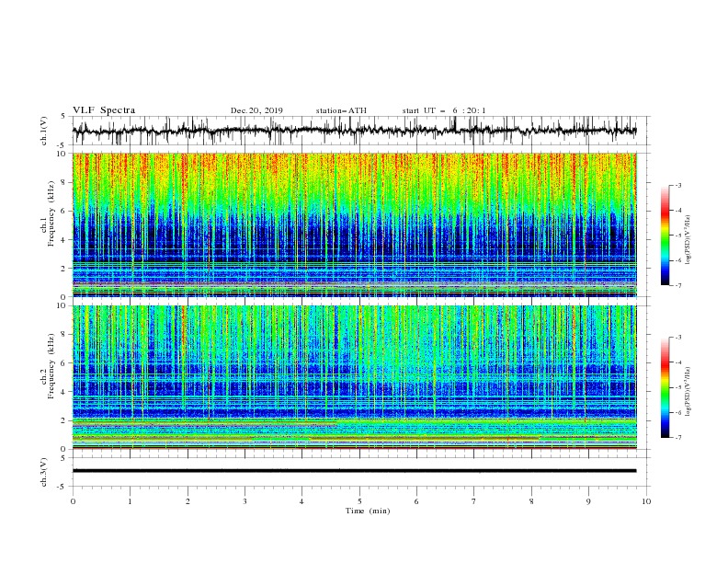728x563 pixels.
Task: Click tick "10" on the time axis
Action: [x=646, y=501]
